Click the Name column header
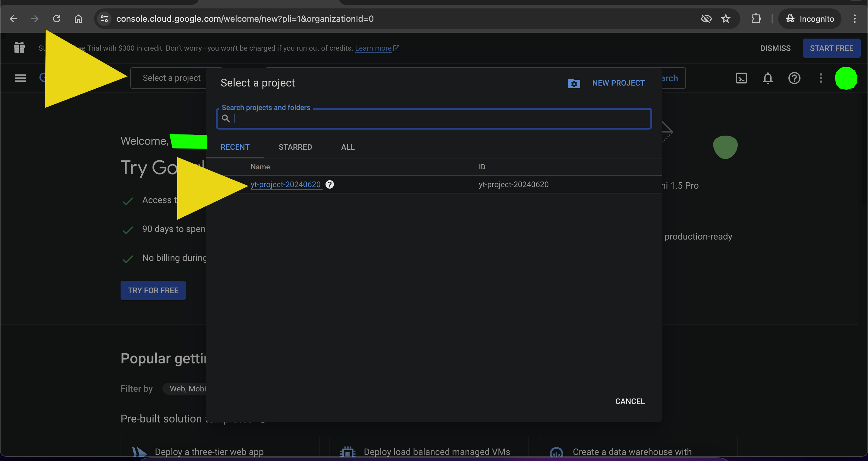Image resolution: width=868 pixels, height=461 pixels. (x=260, y=167)
